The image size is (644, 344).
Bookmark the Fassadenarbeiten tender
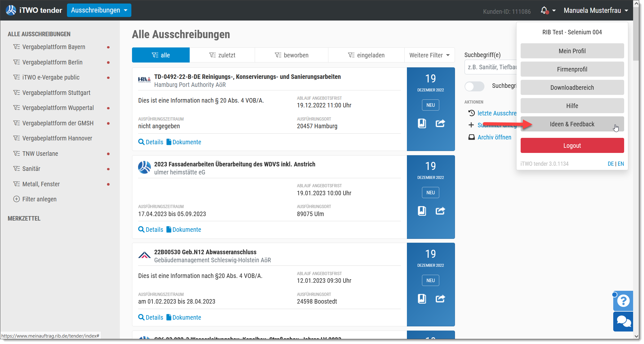tap(422, 211)
